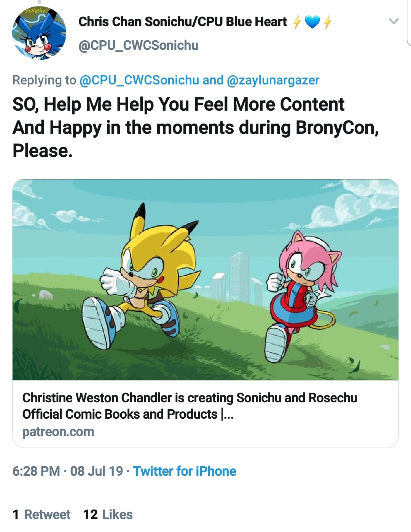Screen dimensions: 411x532
Task: Open the Chris Chan Sonichu/CPU Blue Heart display name
Action: click(183, 22)
